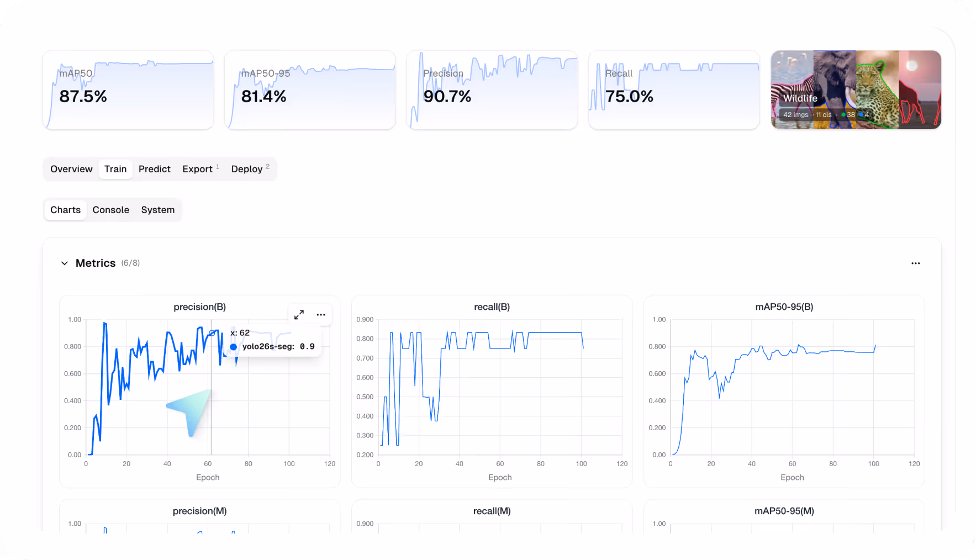Click the Epoch axis label under precision(B)
Viewport: 976px width, 560px height.
(208, 478)
